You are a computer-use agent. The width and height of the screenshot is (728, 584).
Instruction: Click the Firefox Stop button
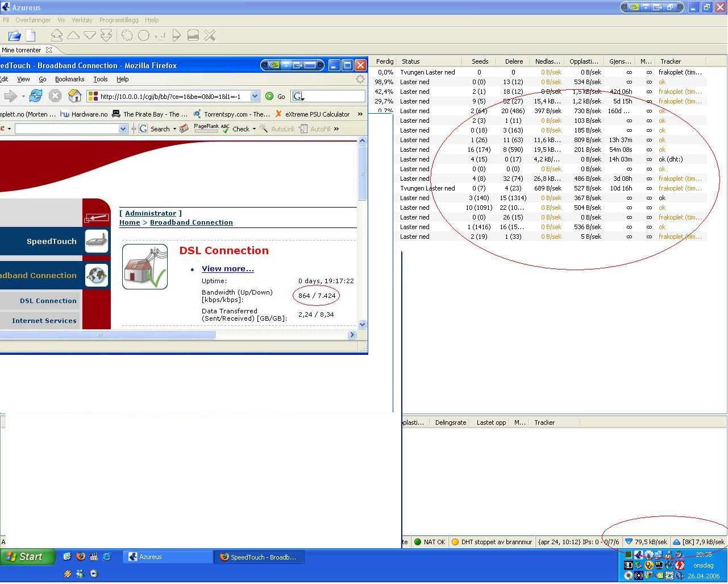click(55, 96)
